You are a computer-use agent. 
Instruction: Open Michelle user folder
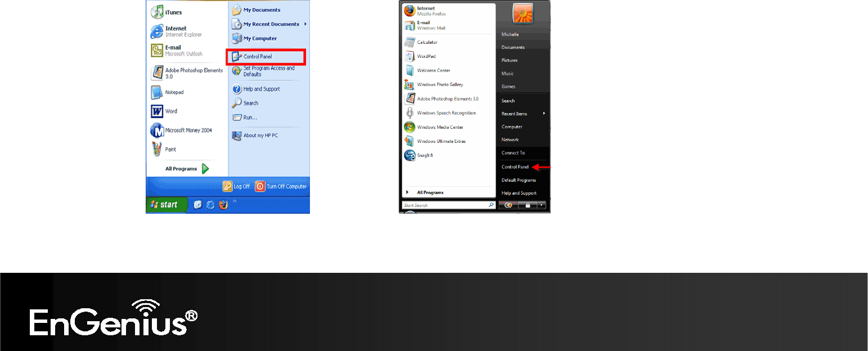[510, 34]
